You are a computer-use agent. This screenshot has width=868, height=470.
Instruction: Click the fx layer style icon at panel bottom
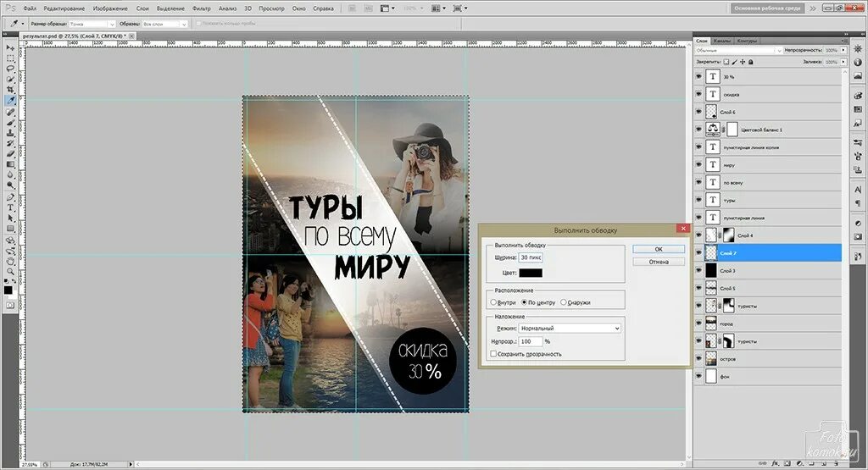[x=775, y=463]
